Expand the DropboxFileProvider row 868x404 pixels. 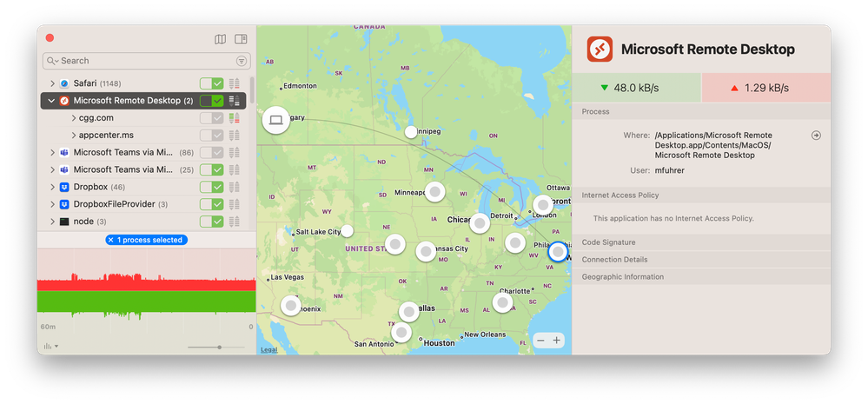[x=53, y=204]
